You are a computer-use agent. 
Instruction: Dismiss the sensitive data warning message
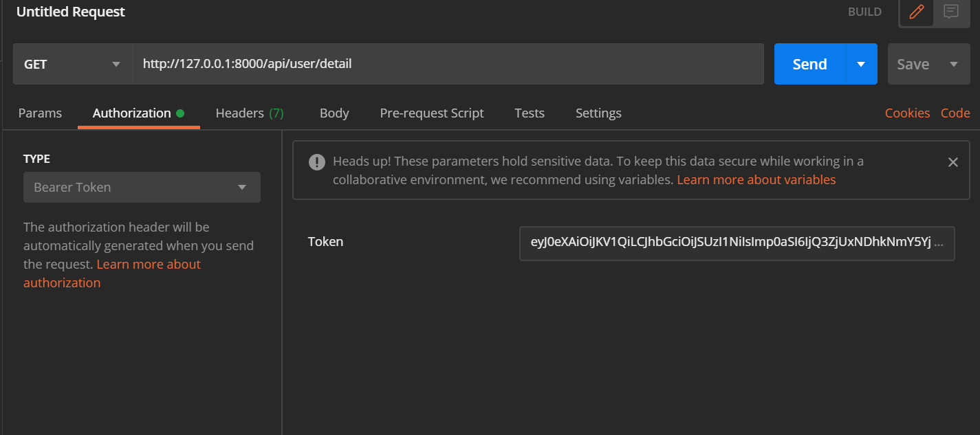(x=953, y=162)
